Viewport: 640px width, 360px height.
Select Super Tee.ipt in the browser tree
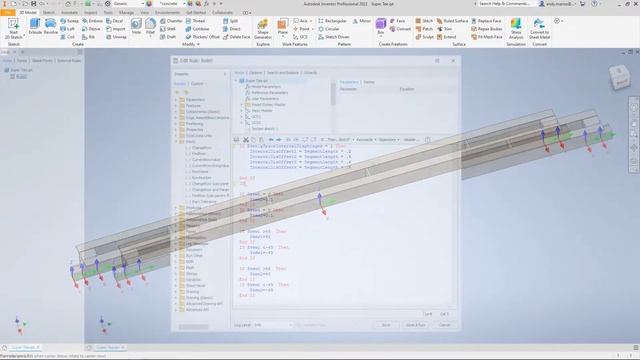(19, 70)
